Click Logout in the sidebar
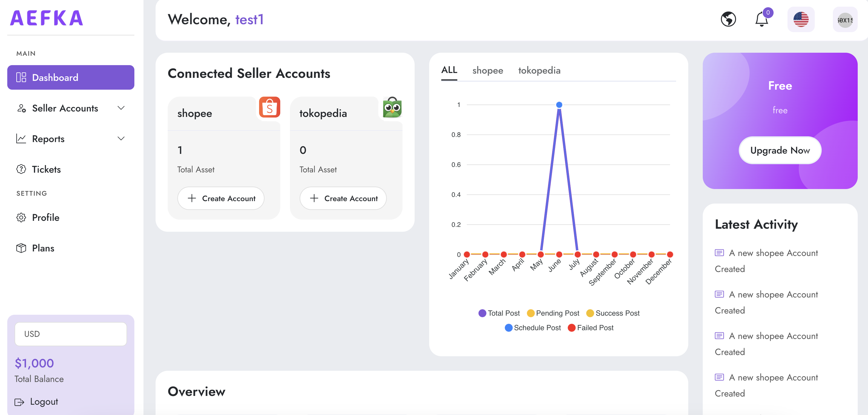The height and width of the screenshot is (415, 868). tap(36, 401)
